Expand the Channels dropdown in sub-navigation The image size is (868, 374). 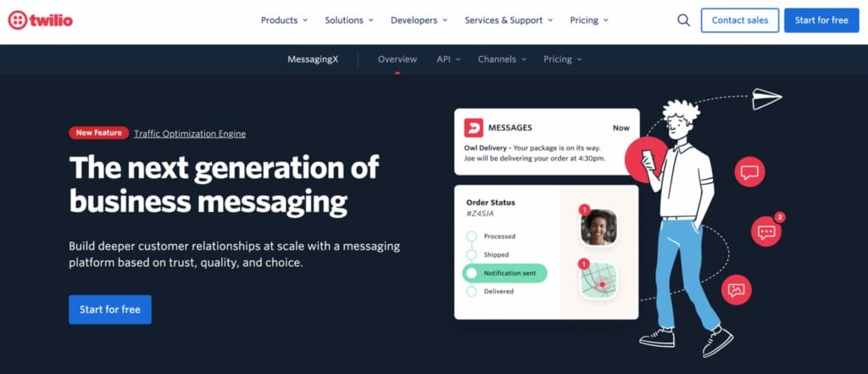pyautogui.click(x=502, y=59)
